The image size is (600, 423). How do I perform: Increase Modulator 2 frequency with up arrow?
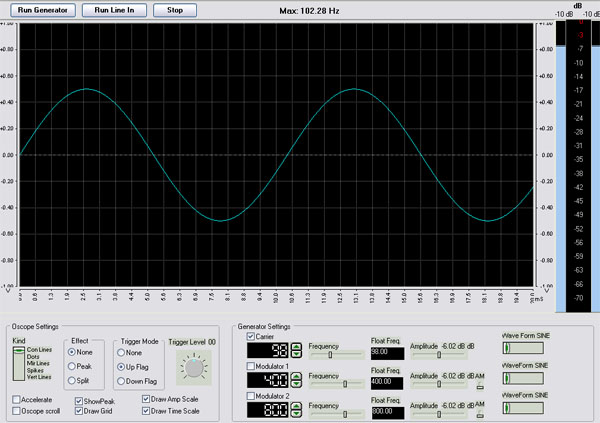[x=296, y=406]
